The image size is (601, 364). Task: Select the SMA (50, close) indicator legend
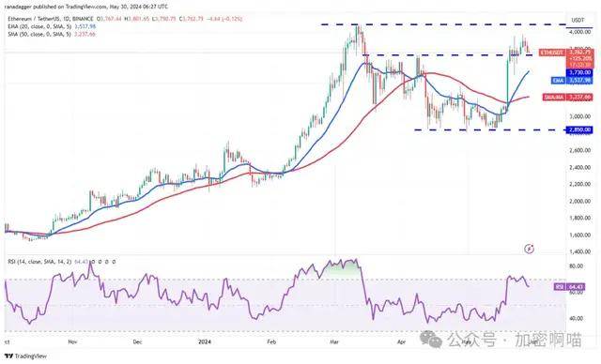(52, 34)
